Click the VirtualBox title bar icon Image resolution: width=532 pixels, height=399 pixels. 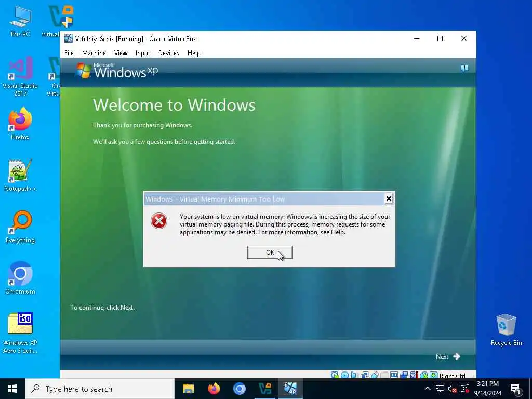coord(68,38)
